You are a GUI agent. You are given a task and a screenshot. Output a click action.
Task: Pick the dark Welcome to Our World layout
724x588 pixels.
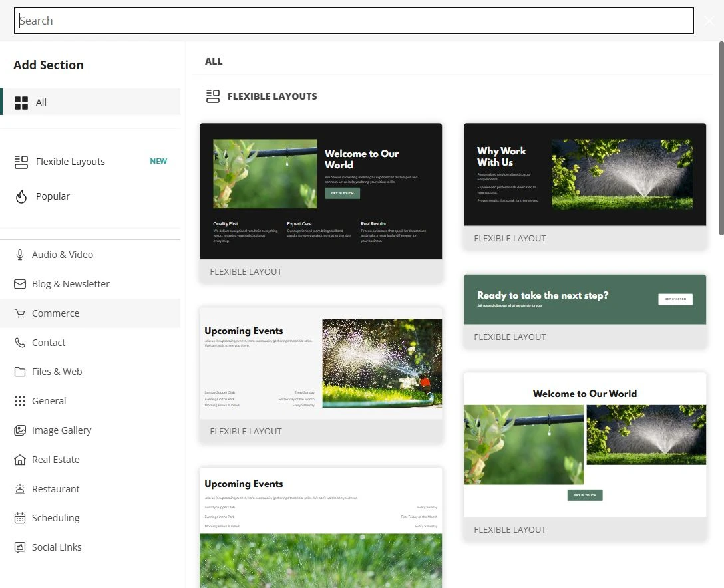tap(321, 203)
